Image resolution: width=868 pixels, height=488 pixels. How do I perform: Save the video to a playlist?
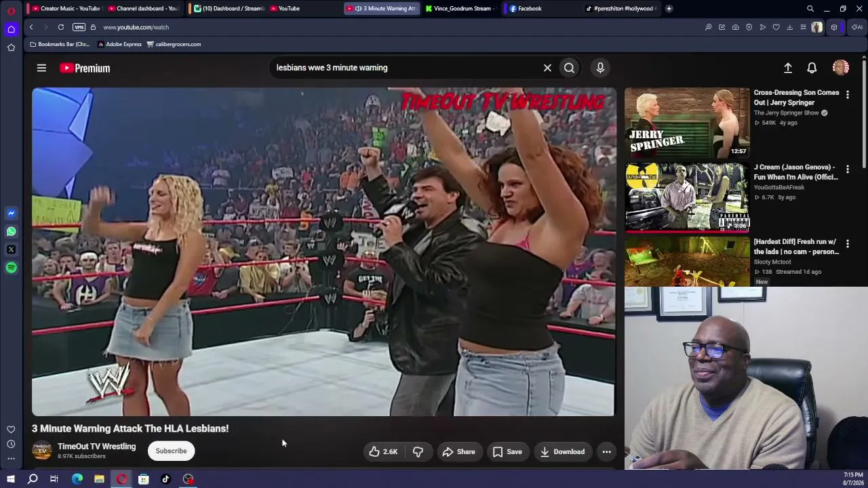(x=507, y=451)
